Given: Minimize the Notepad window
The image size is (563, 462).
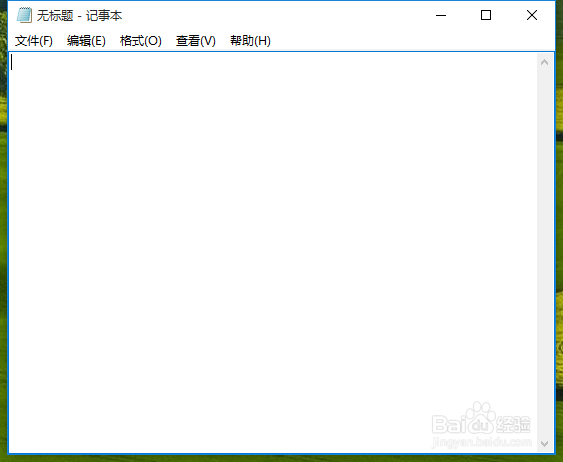Looking at the screenshot, I should (x=441, y=15).
